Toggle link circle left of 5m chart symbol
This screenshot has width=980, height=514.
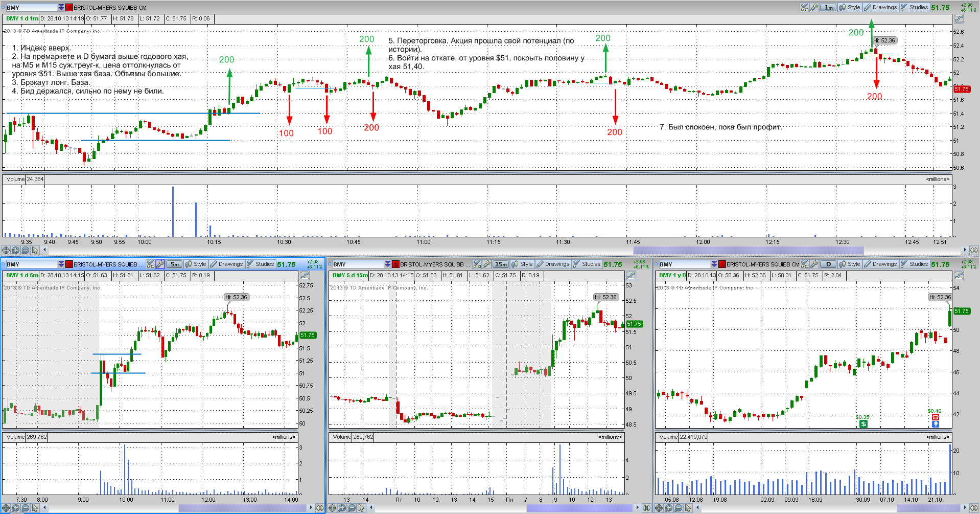click(x=3, y=264)
